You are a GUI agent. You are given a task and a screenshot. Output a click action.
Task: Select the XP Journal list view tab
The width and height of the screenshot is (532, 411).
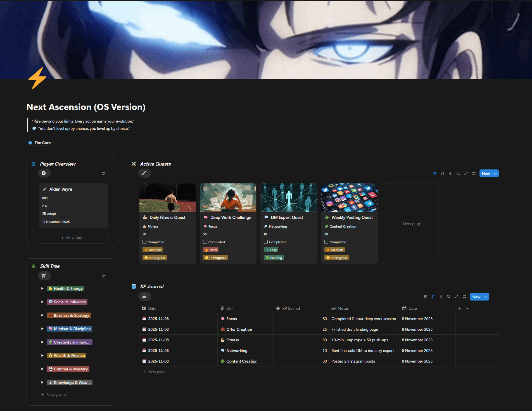pyautogui.click(x=144, y=296)
